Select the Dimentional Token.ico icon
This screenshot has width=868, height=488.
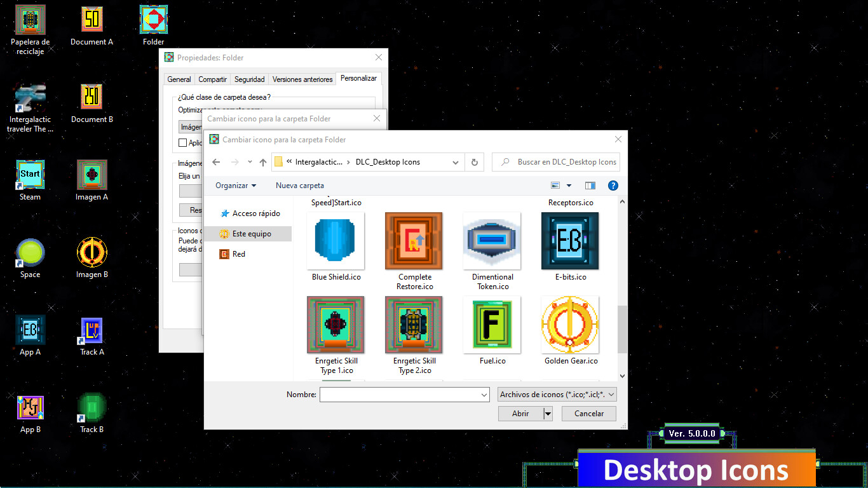point(492,241)
